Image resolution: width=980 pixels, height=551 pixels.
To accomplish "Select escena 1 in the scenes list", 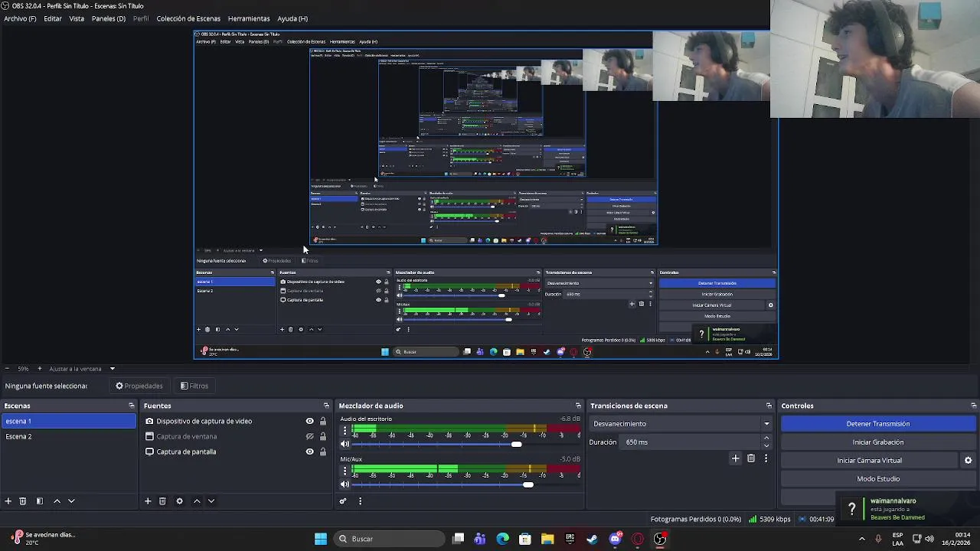I will point(69,421).
